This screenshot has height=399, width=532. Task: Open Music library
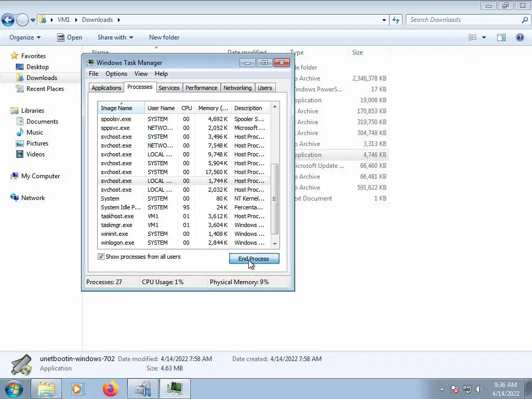tap(35, 132)
